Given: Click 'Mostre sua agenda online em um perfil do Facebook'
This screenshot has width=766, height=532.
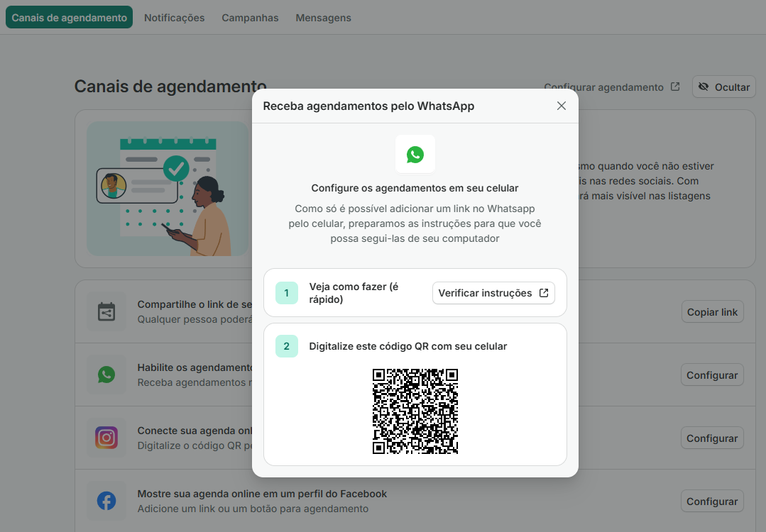Looking at the screenshot, I should click(262, 494).
